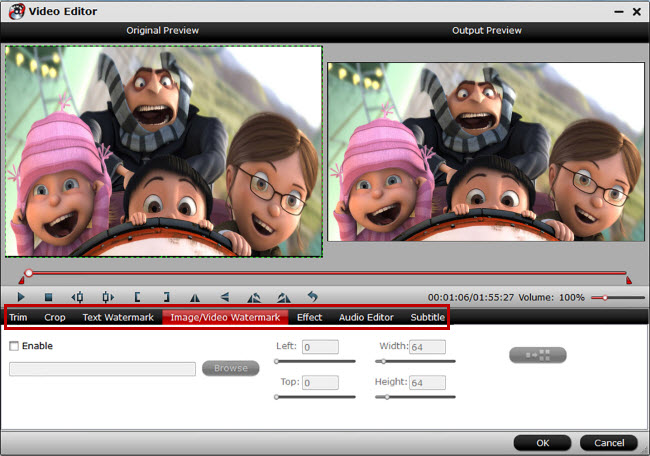Close the Video Editor window
This screenshot has height=456, width=650.
click(x=637, y=12)
